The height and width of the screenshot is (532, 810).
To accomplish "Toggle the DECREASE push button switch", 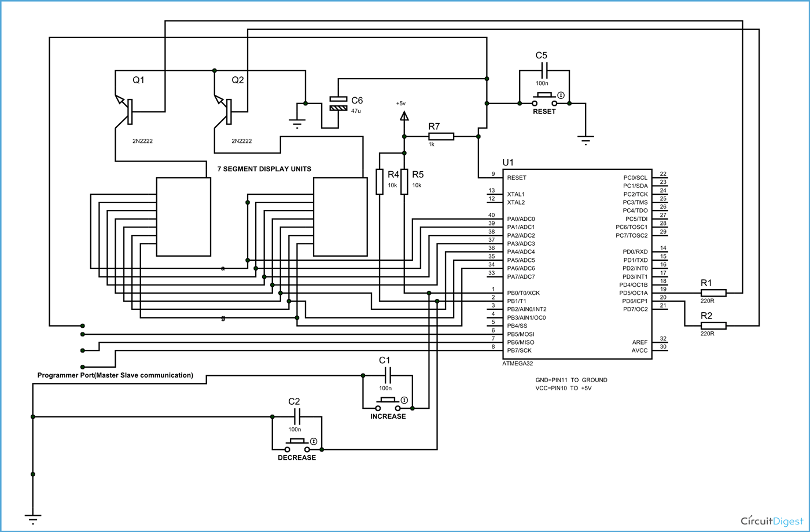I will tap(296, 441).
